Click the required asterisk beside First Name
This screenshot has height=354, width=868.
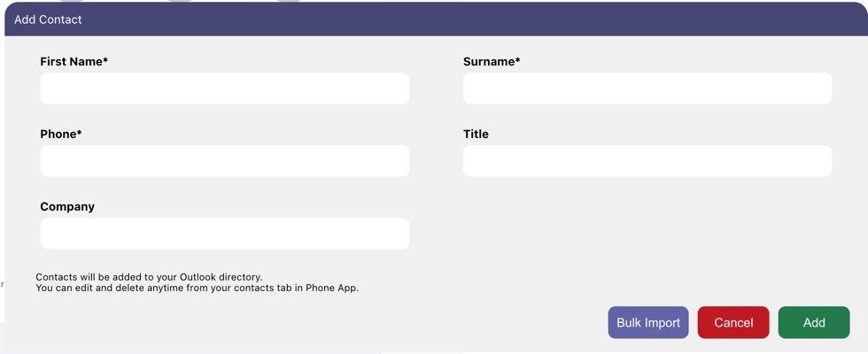point(105,61)
